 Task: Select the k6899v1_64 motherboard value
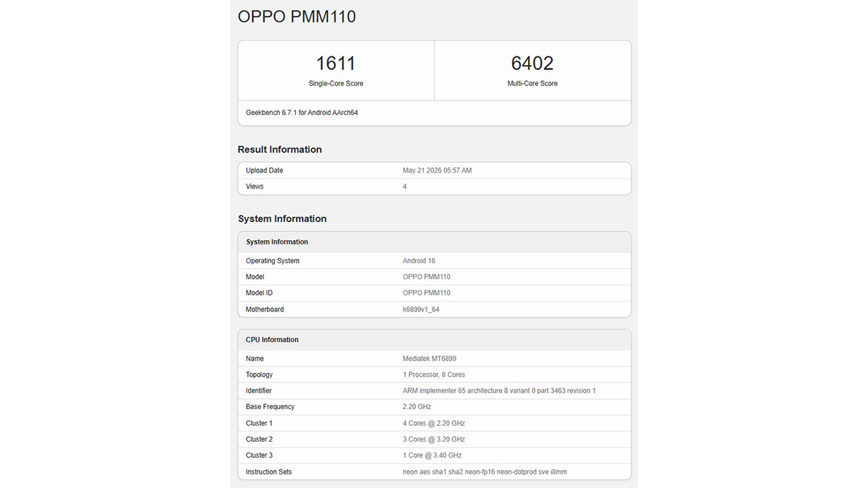tap(421, 309)
